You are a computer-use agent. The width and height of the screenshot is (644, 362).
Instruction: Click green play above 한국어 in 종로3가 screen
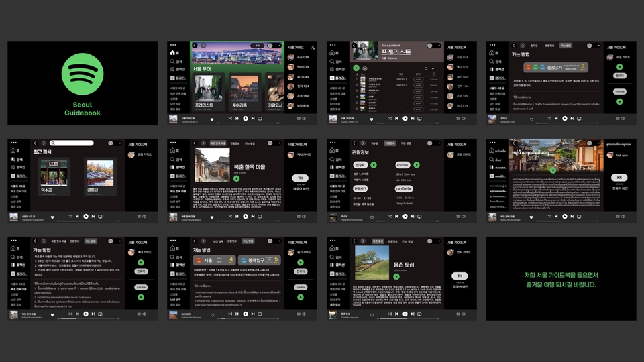[620, 67]
